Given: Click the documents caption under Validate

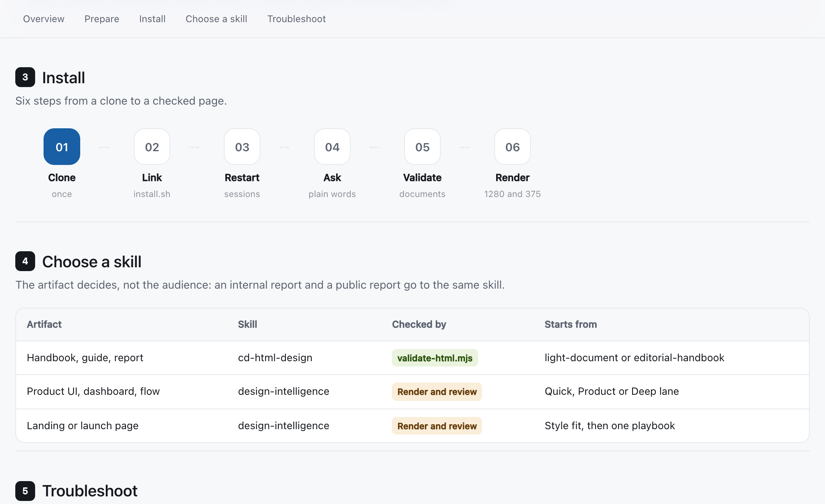Looking at the screenshot, I should tap(422, 194).
